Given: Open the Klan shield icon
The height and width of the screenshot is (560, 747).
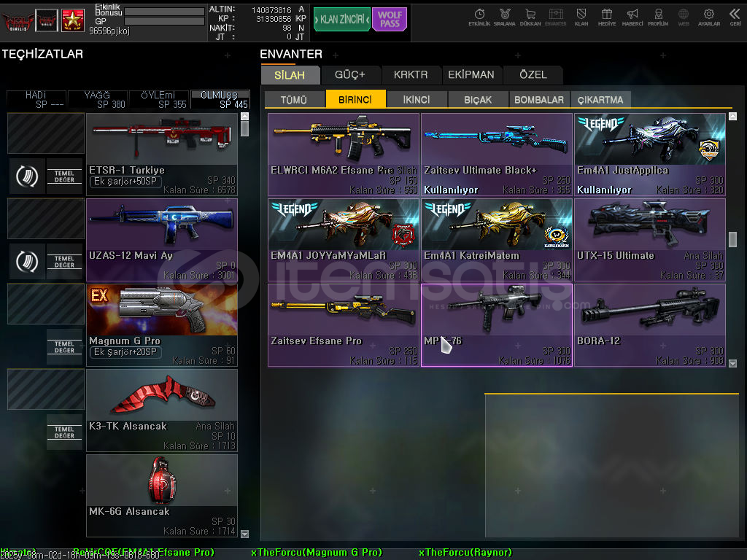Looking at the screenshot, I should tap(581, 17).
